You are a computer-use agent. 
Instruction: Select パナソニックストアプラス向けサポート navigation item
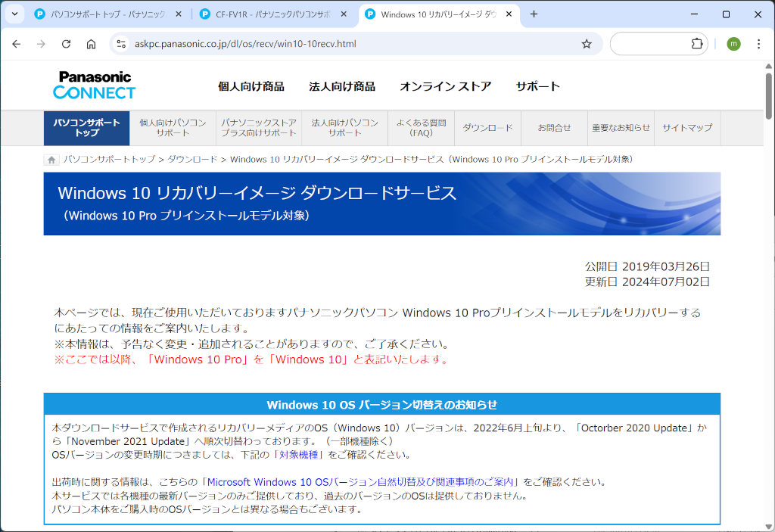(259, 128)
